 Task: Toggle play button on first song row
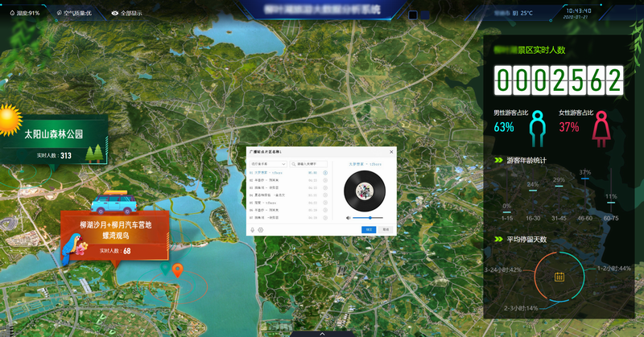(x=325, y=173)
